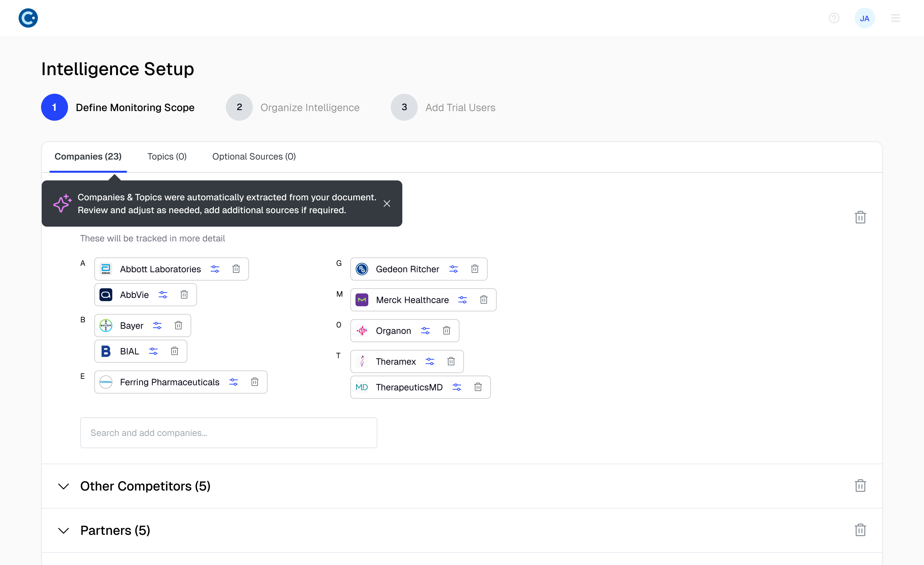Viewport: 924px width, 565px height.
Task: Go to step 2 Organize Intelligence
Action: coord(293,107)
